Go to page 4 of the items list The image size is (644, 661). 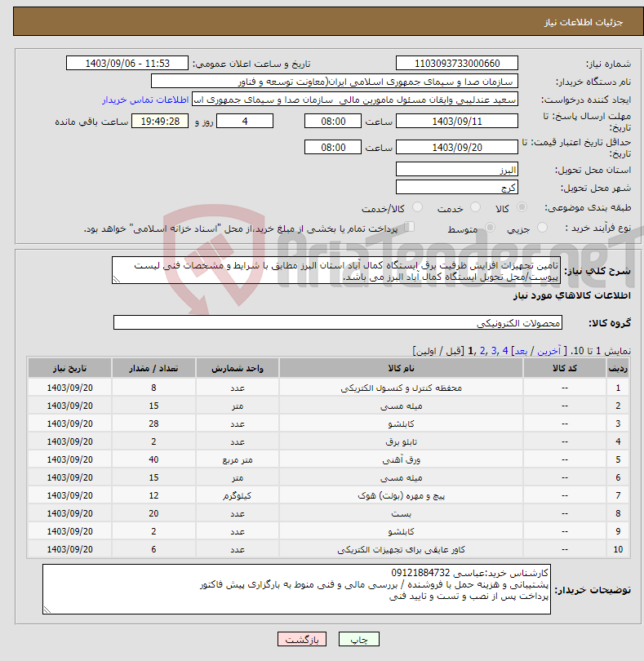tap(505, 351)
